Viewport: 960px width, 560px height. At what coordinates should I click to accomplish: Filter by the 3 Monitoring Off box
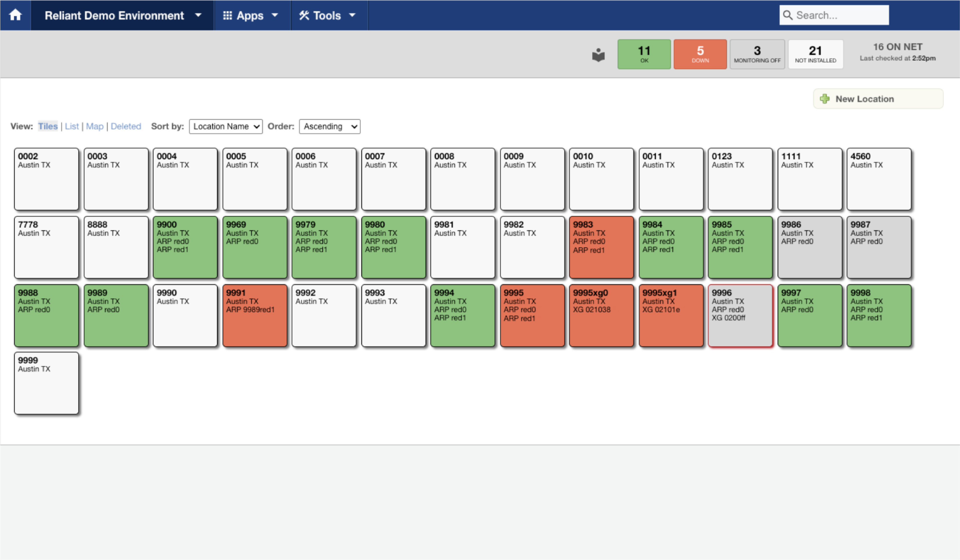757,54
